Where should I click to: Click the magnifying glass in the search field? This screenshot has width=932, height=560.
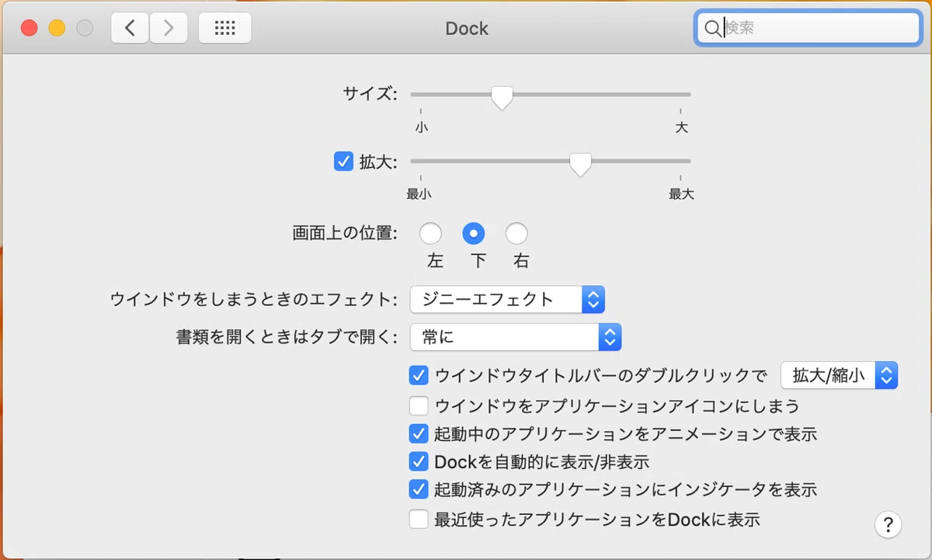point(712,29)
